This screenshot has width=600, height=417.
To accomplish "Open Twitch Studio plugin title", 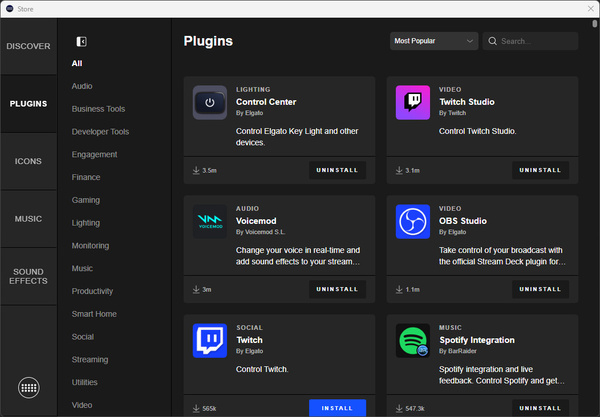I will tap(467, 102).
